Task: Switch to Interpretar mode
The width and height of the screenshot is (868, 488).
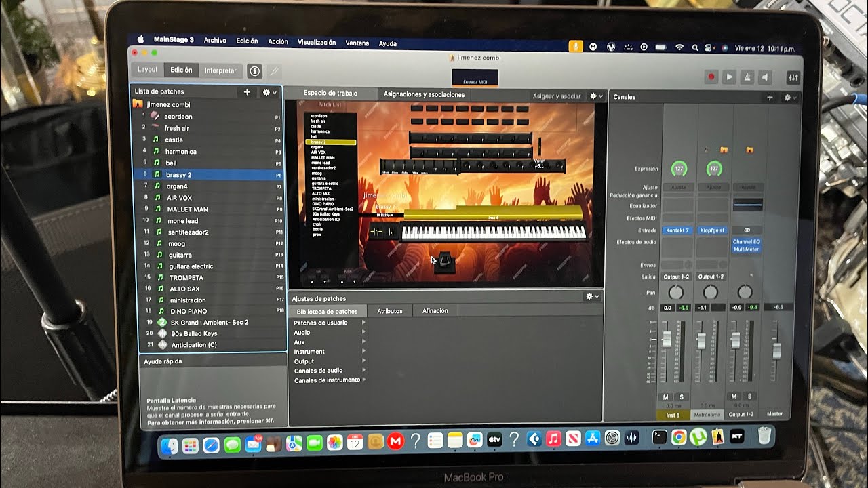Action: coord(221,70)
